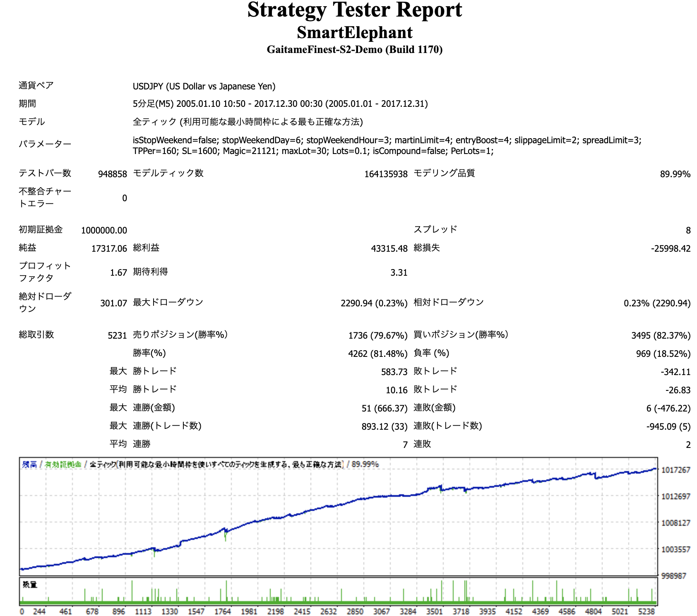Select the profit factor value "1.67"
This screenshot has width=697, height=616.
[118, 272]
